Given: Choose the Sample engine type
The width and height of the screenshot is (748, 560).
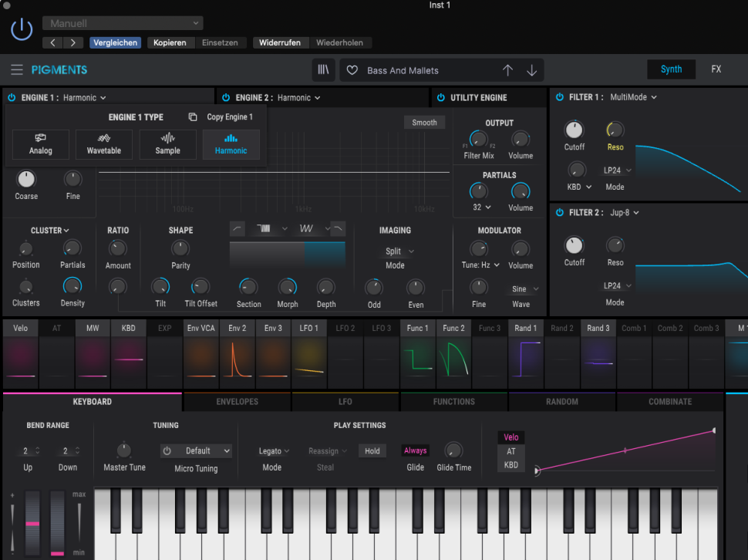Looking at the screenshot, I should click(167, 144).
